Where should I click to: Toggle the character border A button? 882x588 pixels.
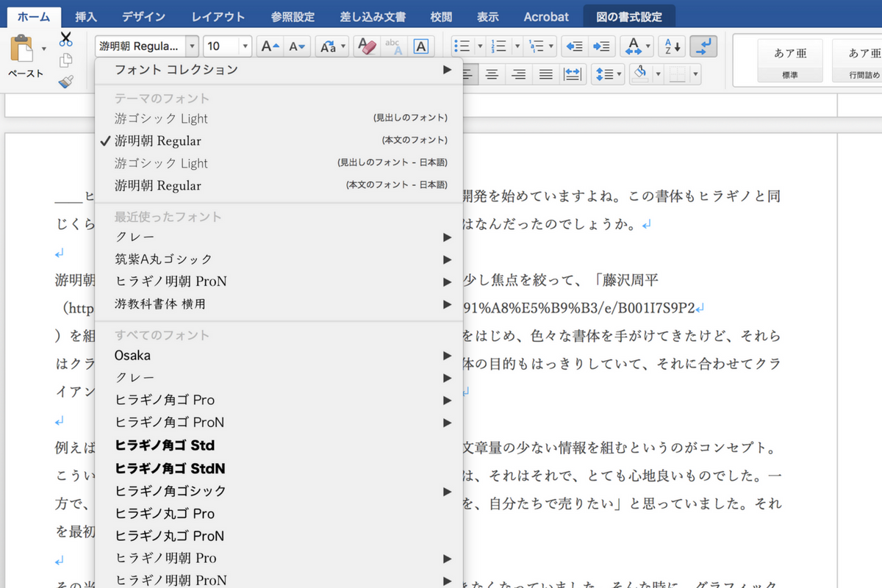[x=420, y=46]
